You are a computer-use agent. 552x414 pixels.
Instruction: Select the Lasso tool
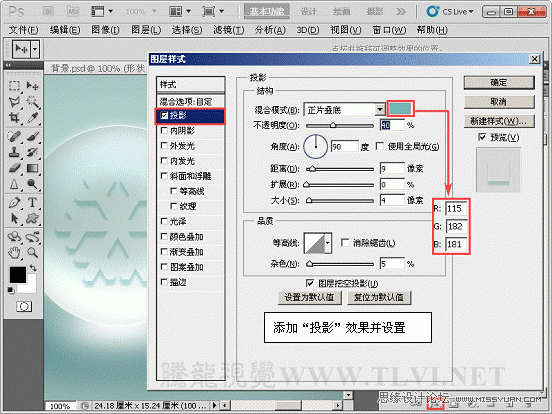[14, 102]
